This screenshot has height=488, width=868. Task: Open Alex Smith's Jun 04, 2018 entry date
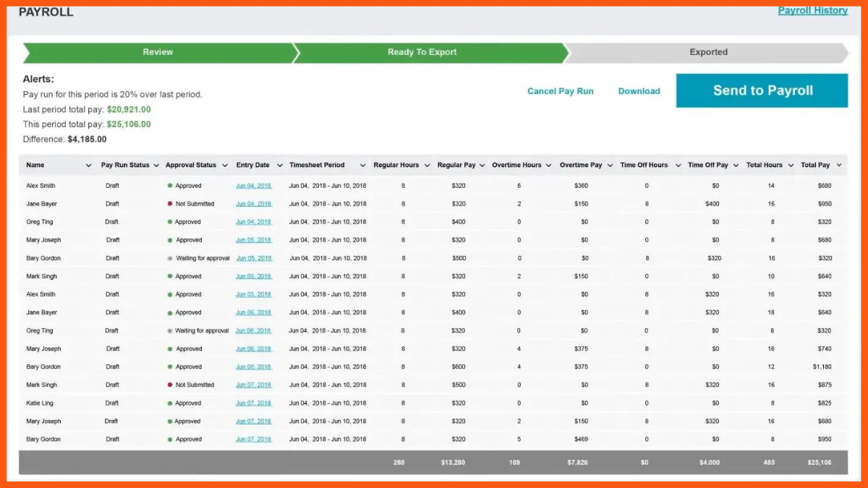tap(253, 186)
